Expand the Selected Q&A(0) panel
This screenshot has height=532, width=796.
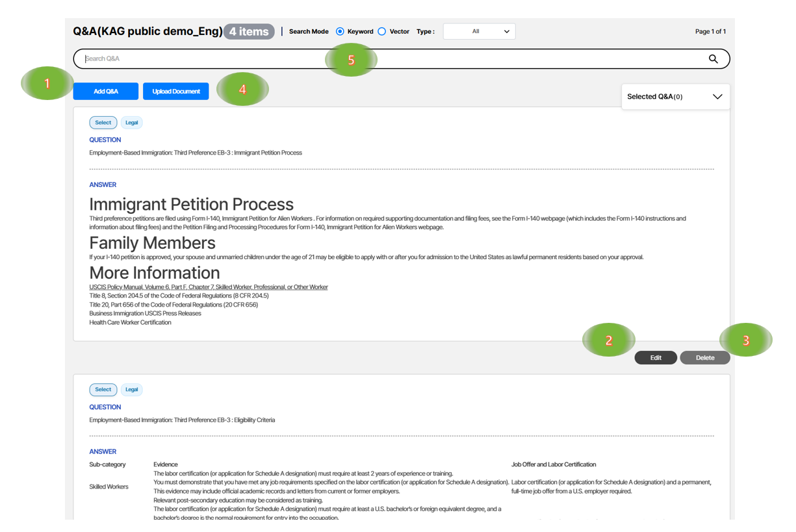[x=675, y=97]
